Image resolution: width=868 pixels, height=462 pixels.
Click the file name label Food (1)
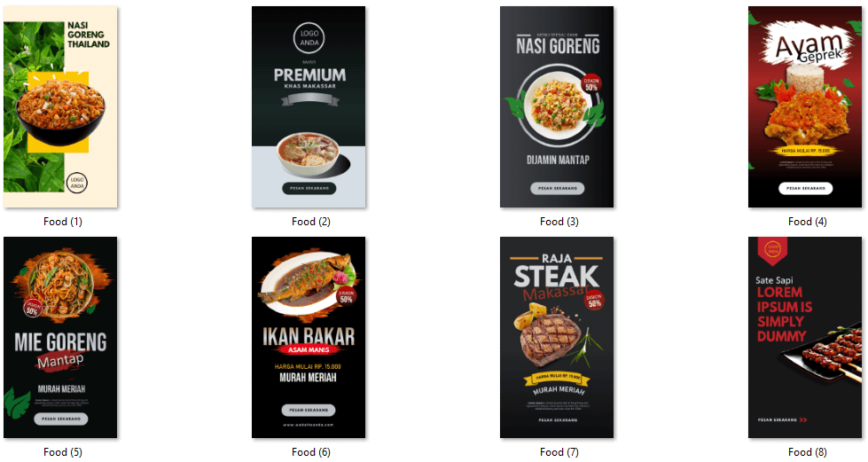[63, 222]
